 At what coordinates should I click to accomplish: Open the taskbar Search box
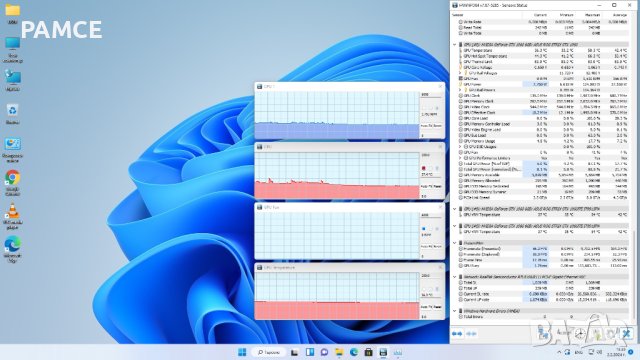tap(269, 352)
